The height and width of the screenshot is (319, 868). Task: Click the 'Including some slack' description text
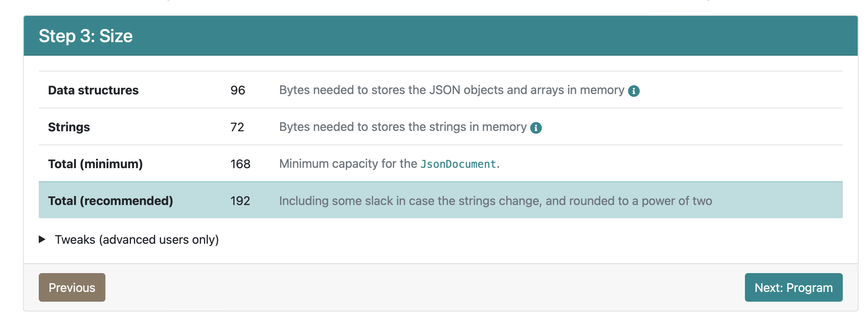[495, 201]
